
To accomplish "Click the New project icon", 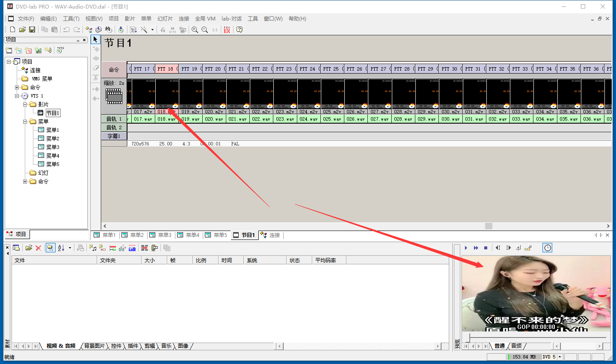I will (12, 30).
